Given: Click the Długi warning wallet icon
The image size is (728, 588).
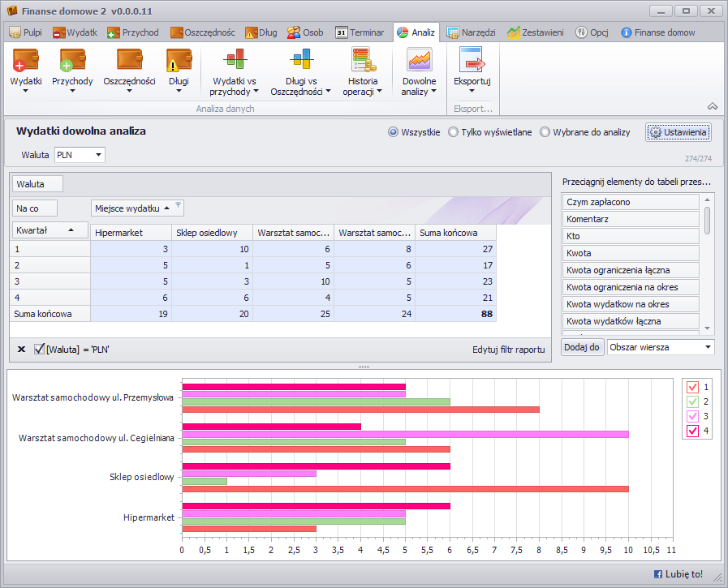Looking at the screenshot, I should 179,61.
